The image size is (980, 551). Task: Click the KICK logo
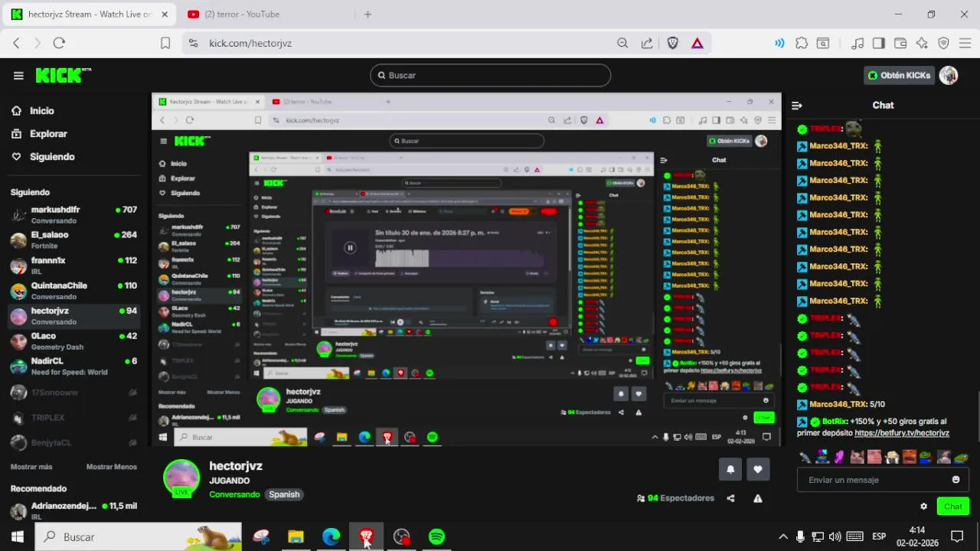point(63,75)
